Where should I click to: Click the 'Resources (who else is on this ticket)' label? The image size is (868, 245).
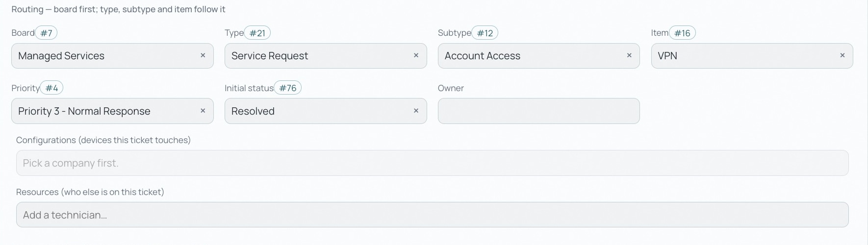pyautogui.click(x=90, y=192)
